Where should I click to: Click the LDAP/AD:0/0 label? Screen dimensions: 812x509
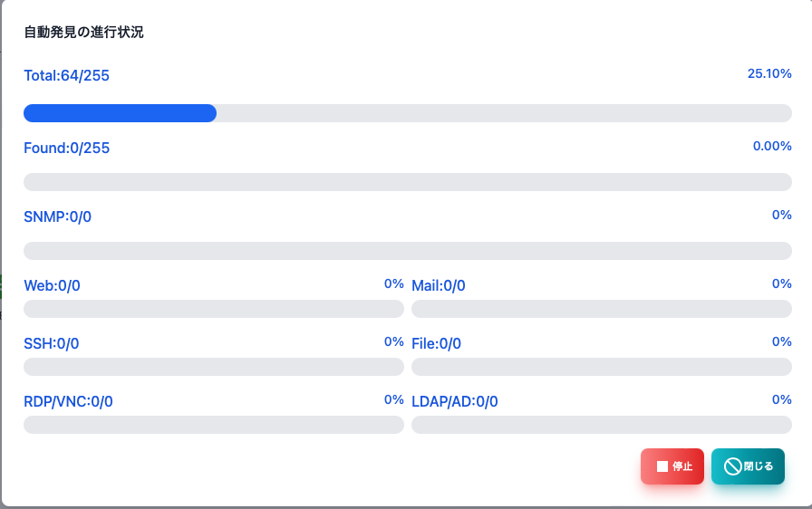pyautogui.click(x=455, y=401)
